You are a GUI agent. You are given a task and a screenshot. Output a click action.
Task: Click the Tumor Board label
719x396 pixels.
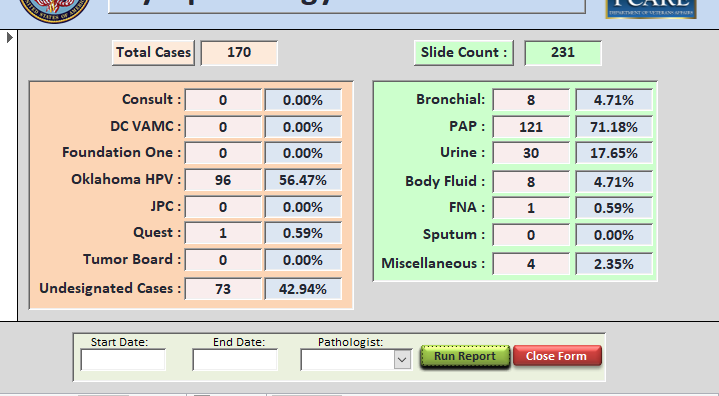tap(132, 259)
